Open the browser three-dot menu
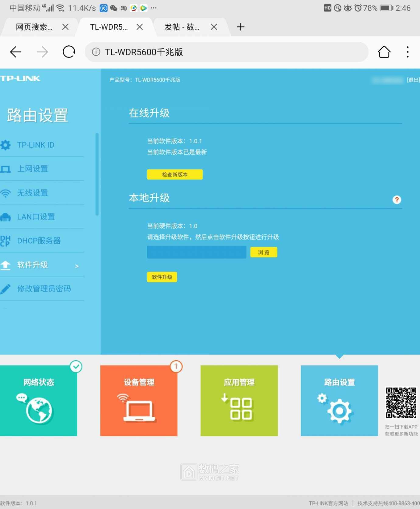The width and height of the screenshot is (420, 509). [x=408, y=52]
